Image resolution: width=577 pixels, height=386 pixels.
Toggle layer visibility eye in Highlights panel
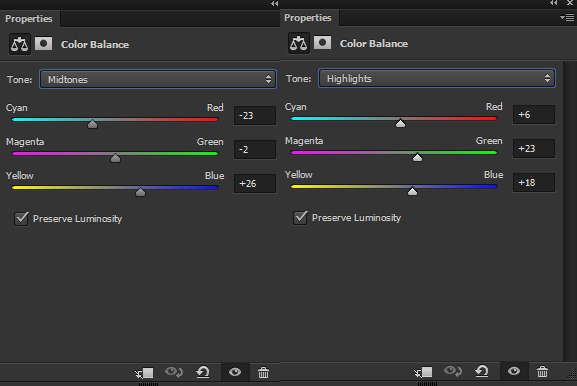tap(514, 371)
